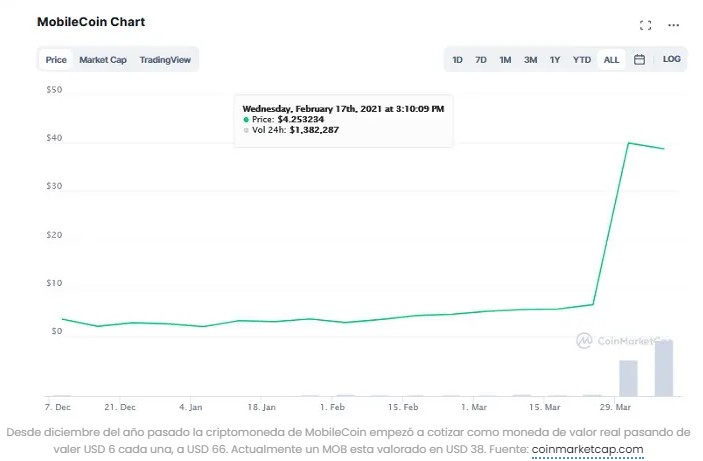
Task: Select the ALL time range
Action: tap(611, 60)
